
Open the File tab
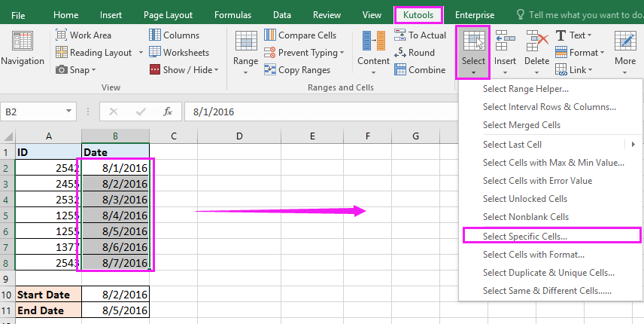18,15
